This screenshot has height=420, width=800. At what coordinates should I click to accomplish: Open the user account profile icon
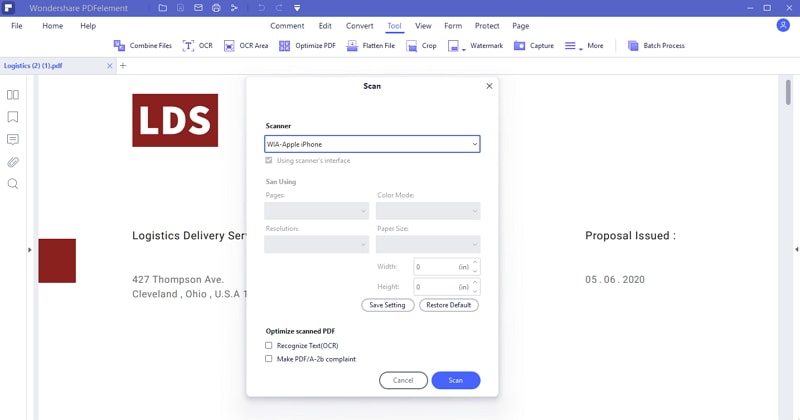pyautogui.click(x=783, y=25)
